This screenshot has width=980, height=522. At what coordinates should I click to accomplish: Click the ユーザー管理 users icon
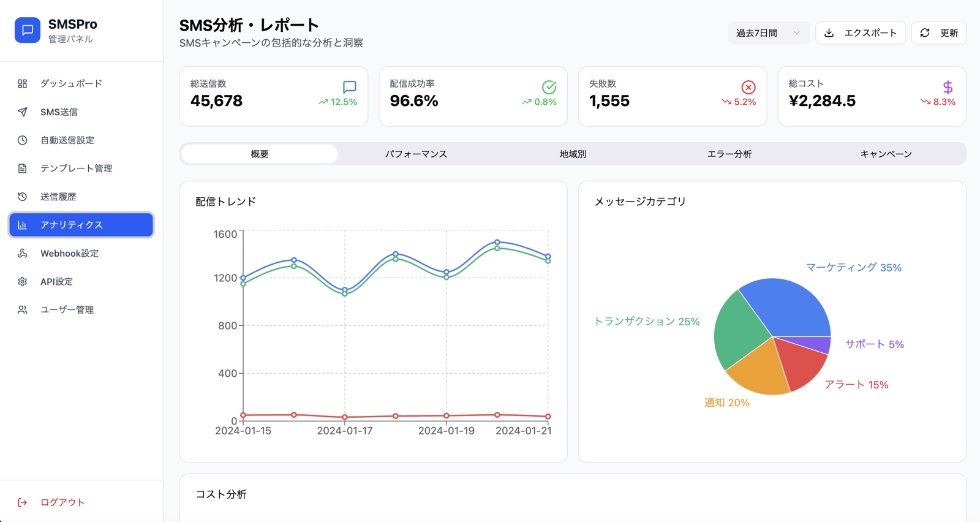pos(23,310)
